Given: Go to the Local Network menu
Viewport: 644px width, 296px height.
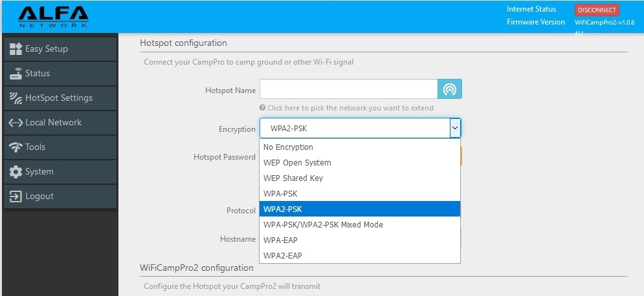Looking at the screenshot, I should (x=54, y=123).
